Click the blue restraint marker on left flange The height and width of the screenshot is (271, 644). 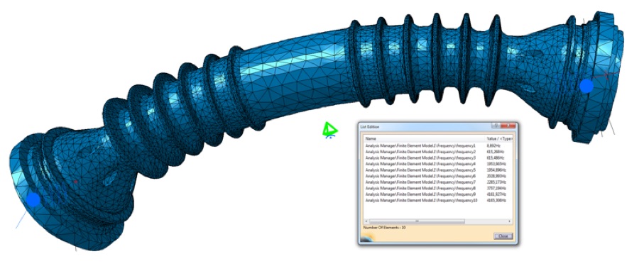[x=33, y=199]
